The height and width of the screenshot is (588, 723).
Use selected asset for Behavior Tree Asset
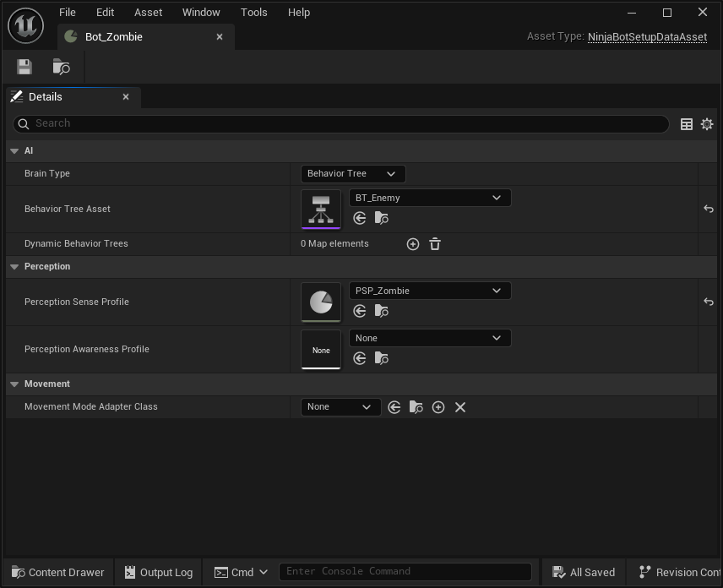(359, 218)
